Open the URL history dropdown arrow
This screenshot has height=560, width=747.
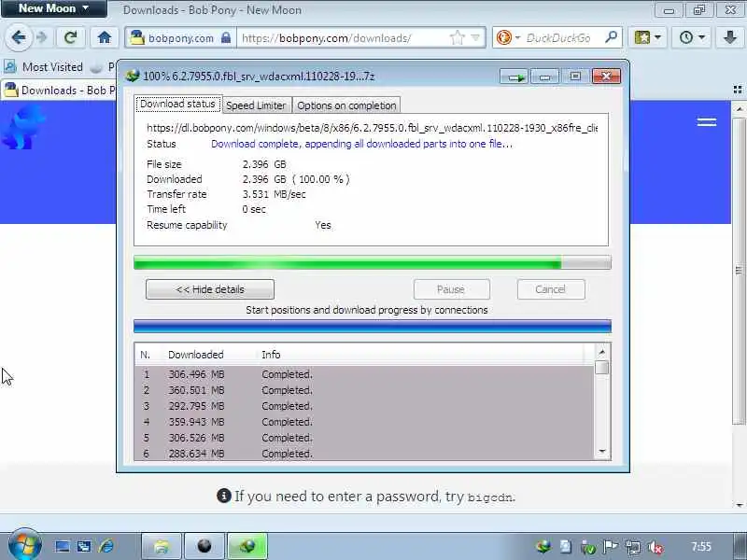click(475, 37)
